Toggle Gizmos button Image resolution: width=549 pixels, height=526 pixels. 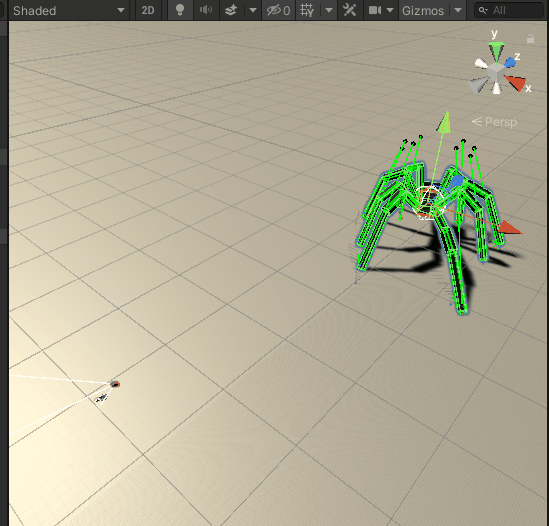pyautogui.click(x=423, y=11)
